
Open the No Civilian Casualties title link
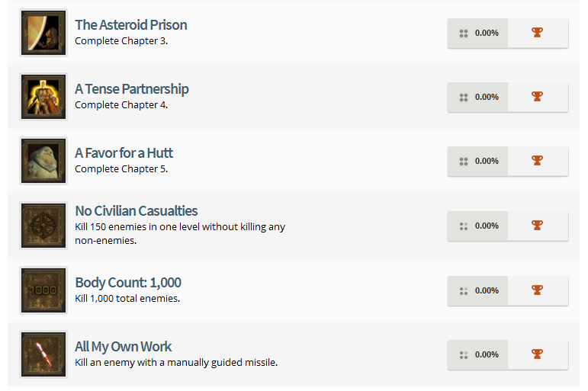coord(136,211)
